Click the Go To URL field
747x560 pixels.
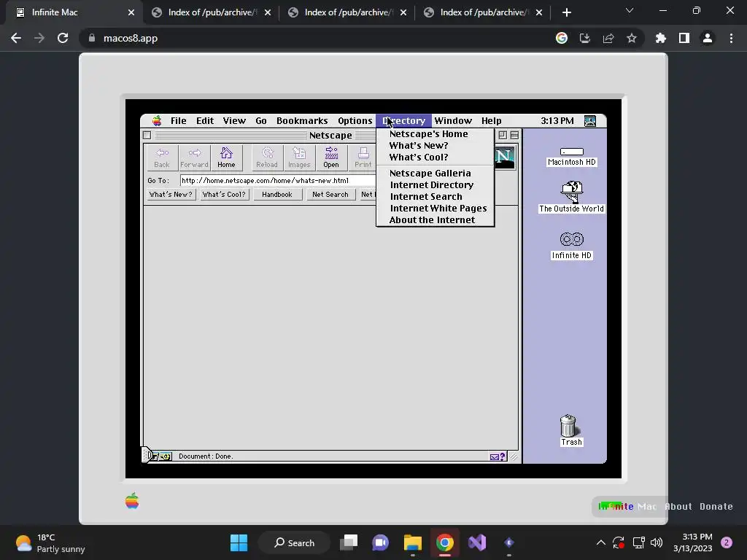point(278,181)
